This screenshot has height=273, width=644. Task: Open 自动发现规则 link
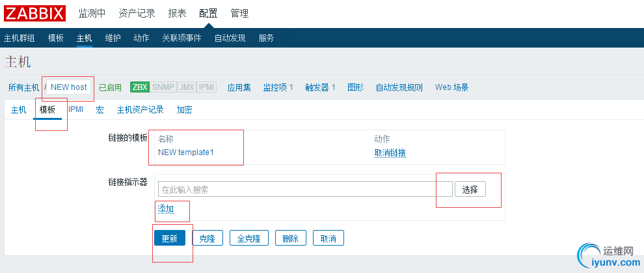399,87
